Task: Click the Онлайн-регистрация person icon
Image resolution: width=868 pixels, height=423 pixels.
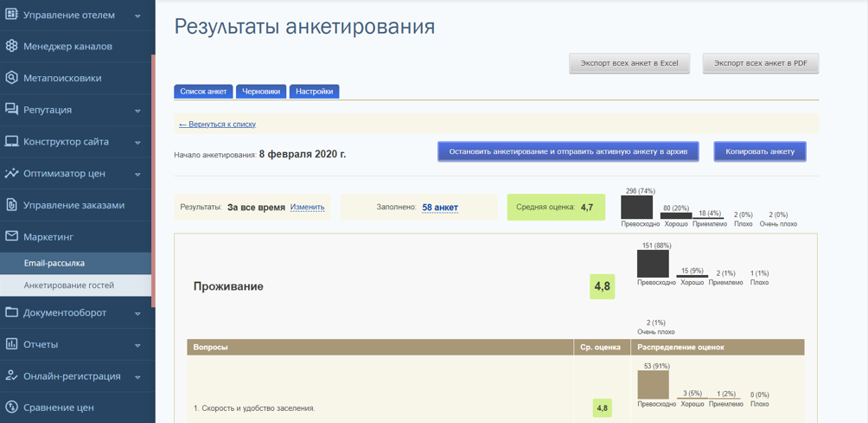Action: pos(11,376)
